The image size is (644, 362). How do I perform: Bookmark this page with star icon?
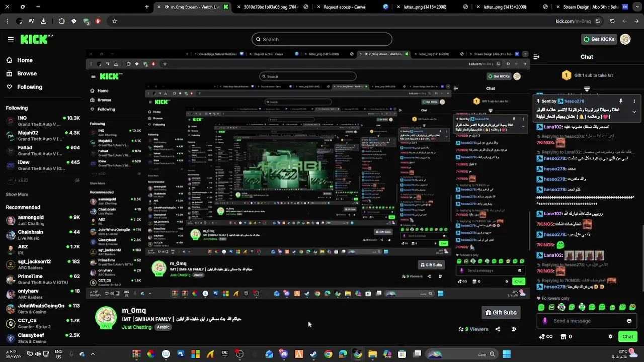point(115,21)
